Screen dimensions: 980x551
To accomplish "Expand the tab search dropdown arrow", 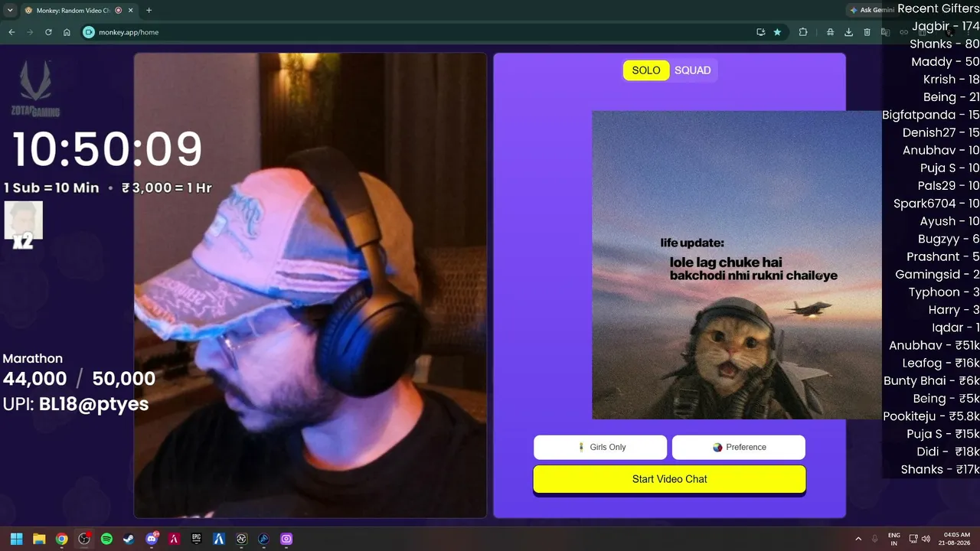I will tap(10, 10).
